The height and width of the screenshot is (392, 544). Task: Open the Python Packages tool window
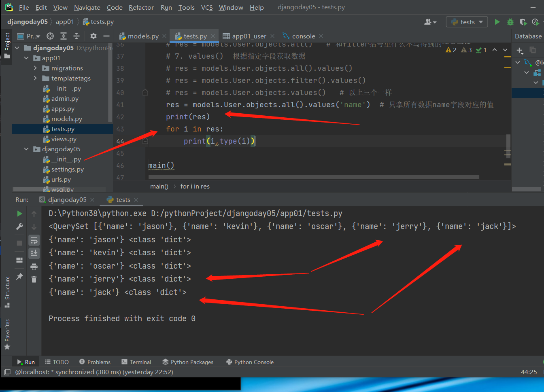pyautogui.click(x=187, y=362)
